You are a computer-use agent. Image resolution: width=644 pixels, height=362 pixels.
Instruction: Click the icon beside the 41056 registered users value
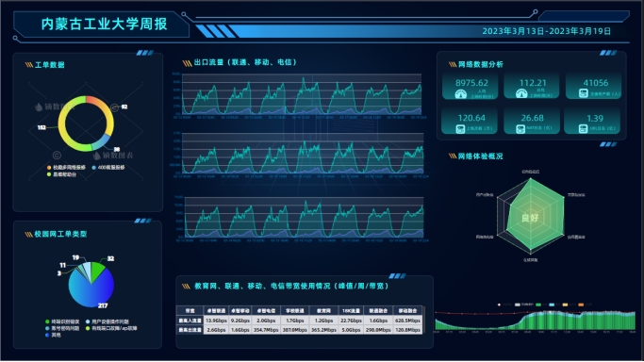point(584,93)
